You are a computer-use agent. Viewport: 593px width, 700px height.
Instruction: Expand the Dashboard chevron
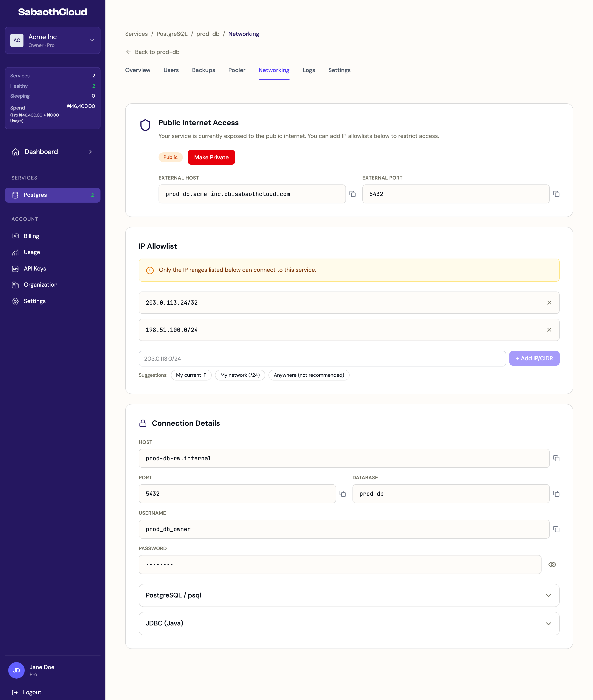(90, 152)
